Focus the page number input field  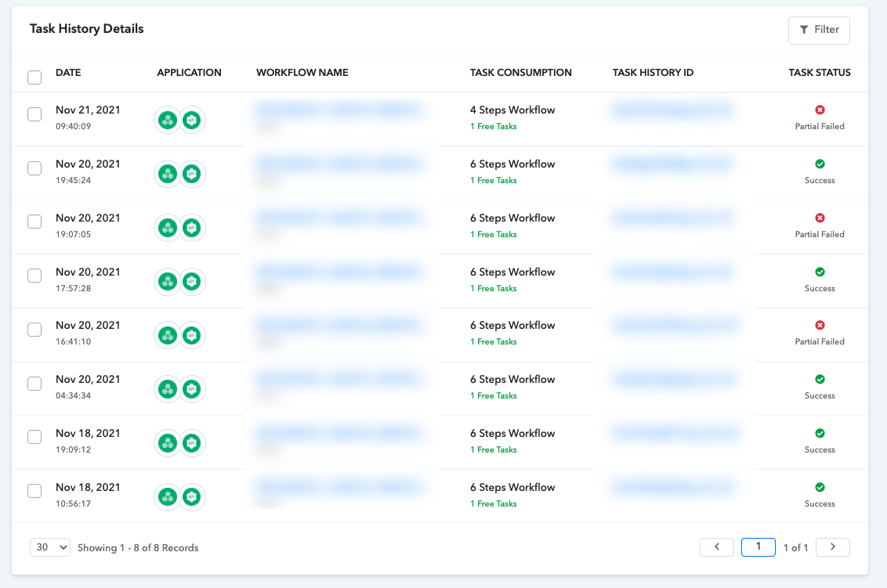click(758, 547)
